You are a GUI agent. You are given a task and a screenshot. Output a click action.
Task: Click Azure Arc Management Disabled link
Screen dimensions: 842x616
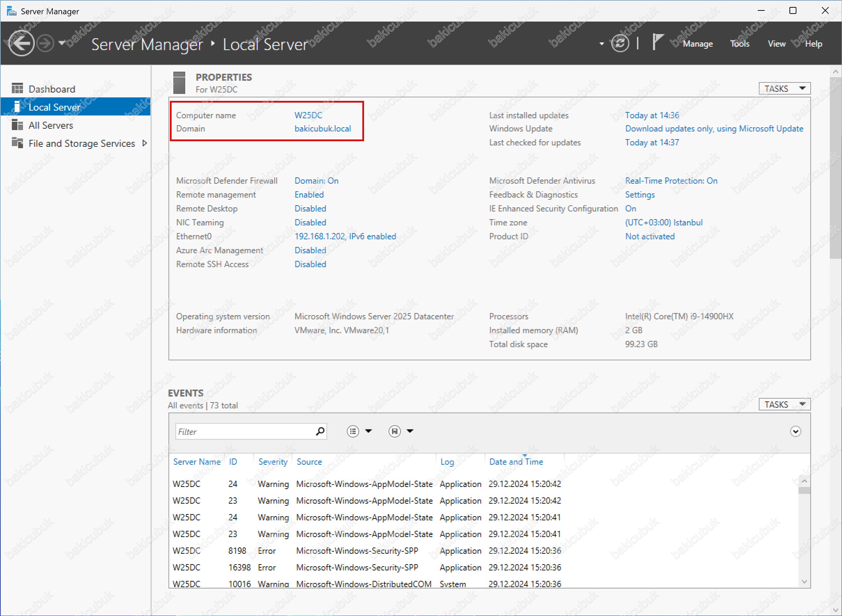(310, 250)
